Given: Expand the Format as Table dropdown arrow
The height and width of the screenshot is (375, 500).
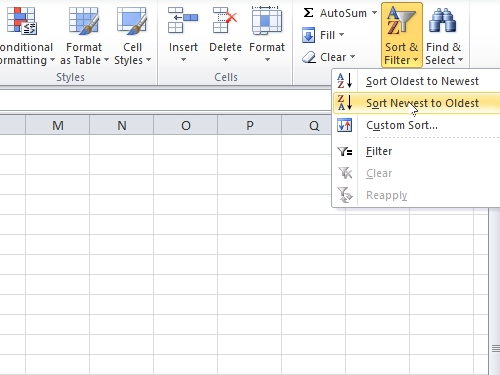Looking at the screenshot, I should (106, 60).
